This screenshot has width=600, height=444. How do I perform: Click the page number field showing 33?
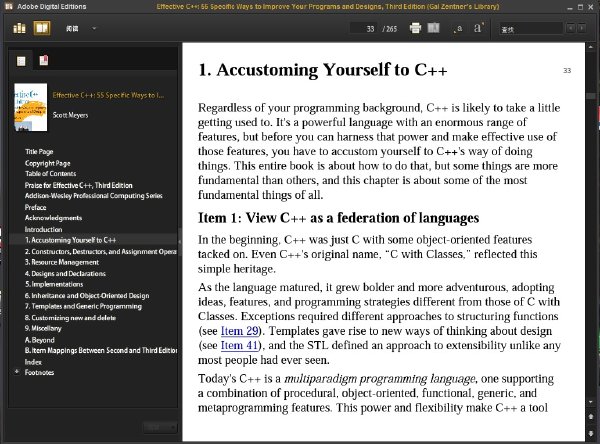(364, 29)
